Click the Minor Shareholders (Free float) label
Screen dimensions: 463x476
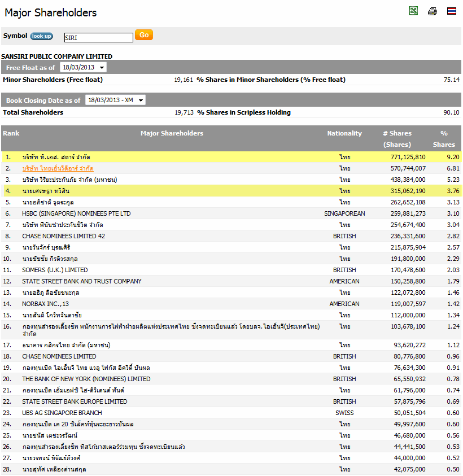point(53,80)
